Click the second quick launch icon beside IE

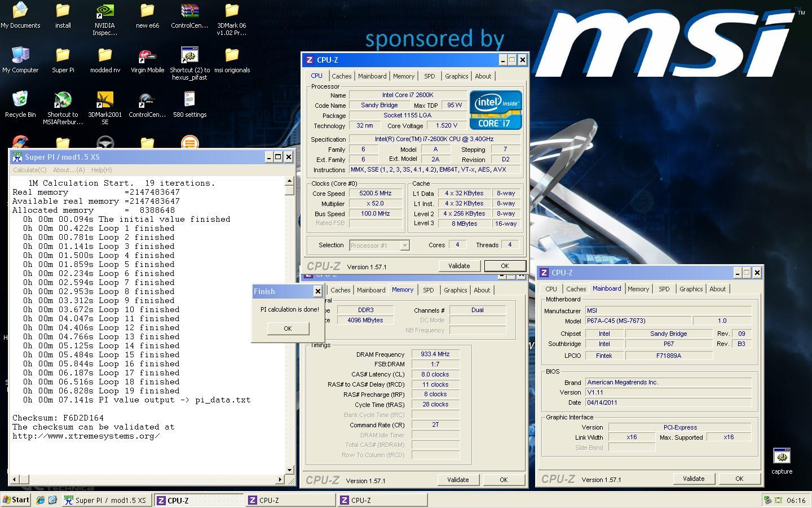tap(52, 500)
